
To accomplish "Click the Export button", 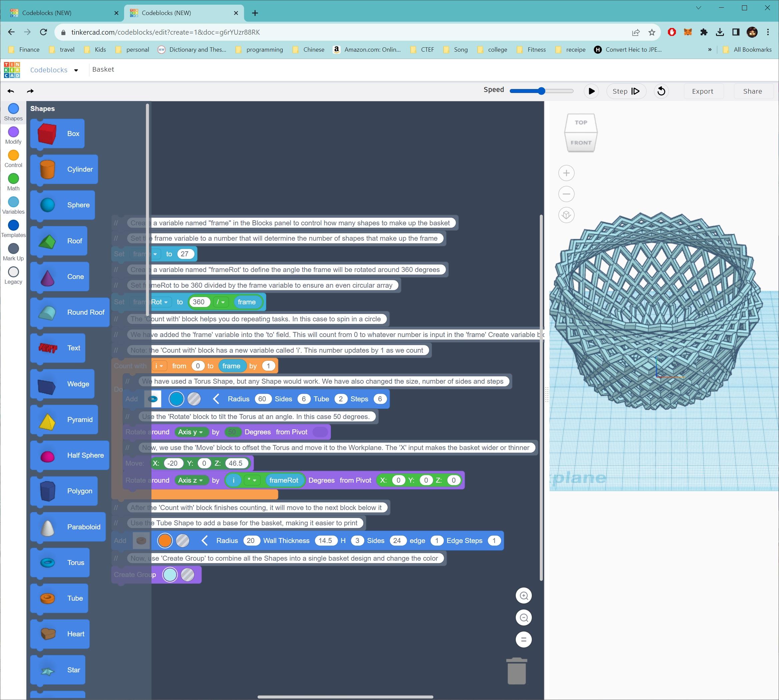I will [x=702, y=91].
